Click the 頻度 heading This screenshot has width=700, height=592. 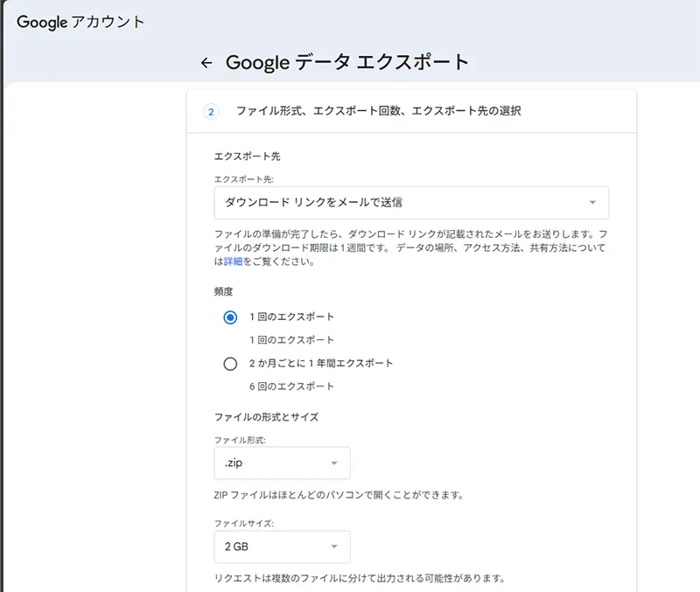pos(224,292)
